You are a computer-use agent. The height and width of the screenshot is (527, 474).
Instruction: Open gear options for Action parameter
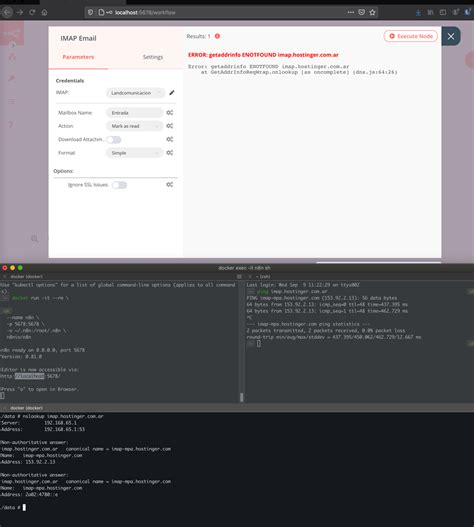[170, 126]
